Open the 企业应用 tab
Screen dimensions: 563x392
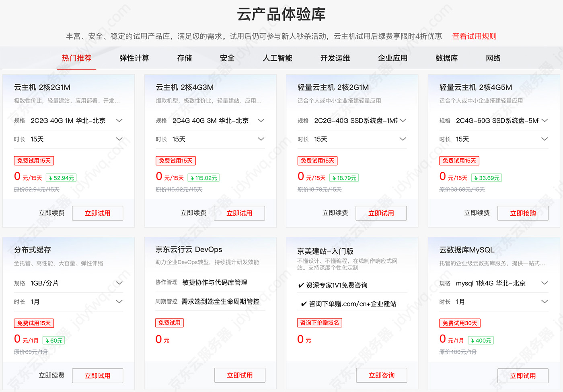pyautogui.click(x=392, y=58)
